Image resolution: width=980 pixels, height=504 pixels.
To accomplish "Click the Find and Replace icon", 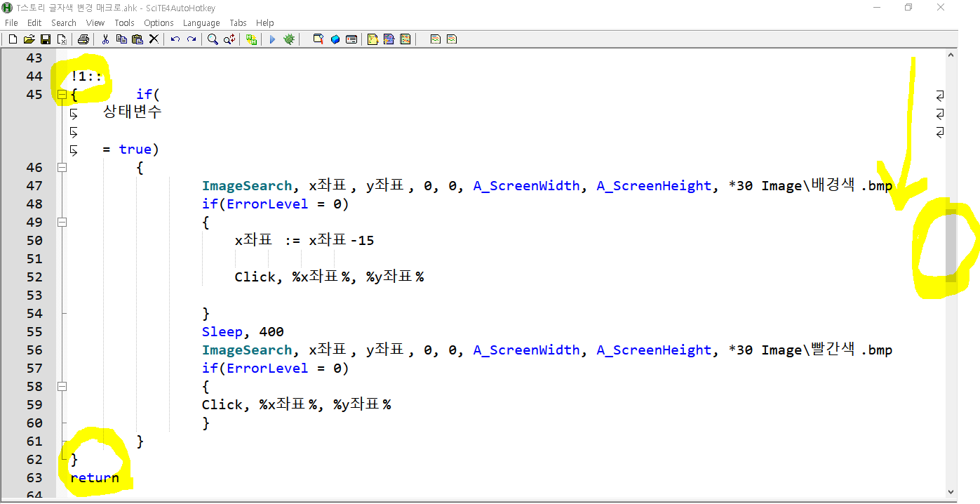I will (229, 39).
